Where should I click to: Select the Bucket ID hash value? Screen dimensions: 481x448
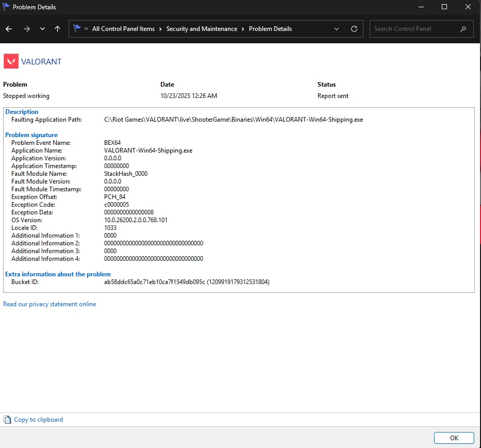point(187,282)
